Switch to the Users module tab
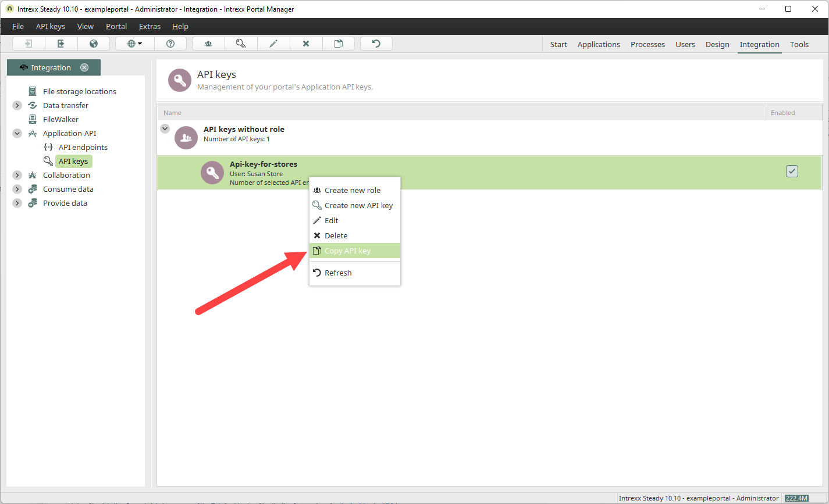The image size is (829, 504). point(685,44)
